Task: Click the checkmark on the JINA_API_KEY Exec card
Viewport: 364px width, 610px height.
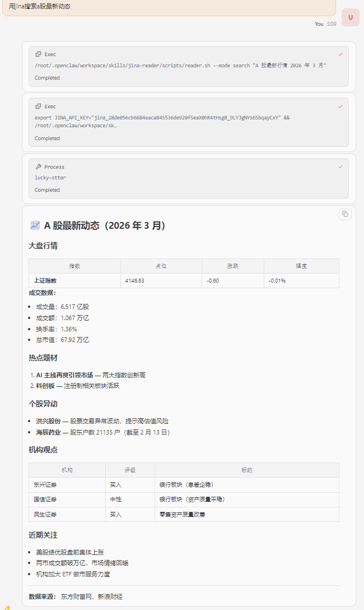Action: click(x=340, y=107)
